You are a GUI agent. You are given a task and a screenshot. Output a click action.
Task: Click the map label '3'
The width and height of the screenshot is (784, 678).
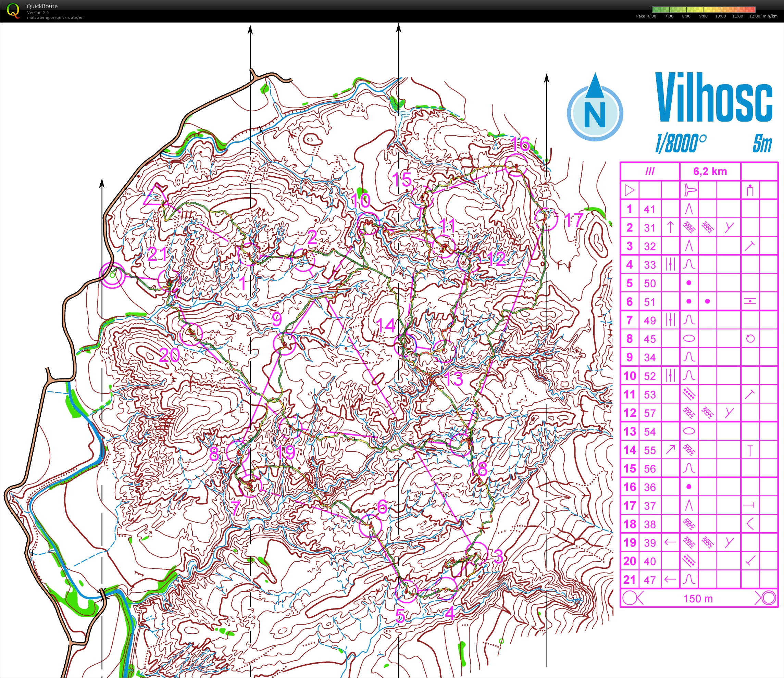tap(498, 556)
